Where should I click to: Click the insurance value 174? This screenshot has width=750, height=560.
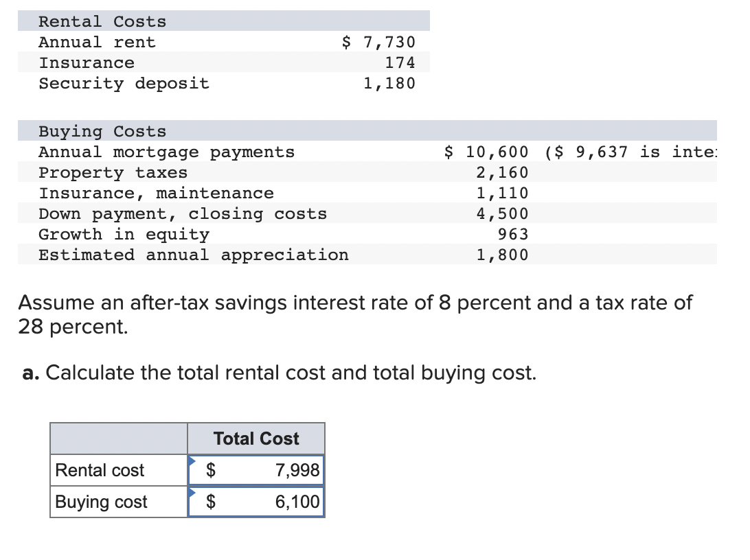(400, 62)
